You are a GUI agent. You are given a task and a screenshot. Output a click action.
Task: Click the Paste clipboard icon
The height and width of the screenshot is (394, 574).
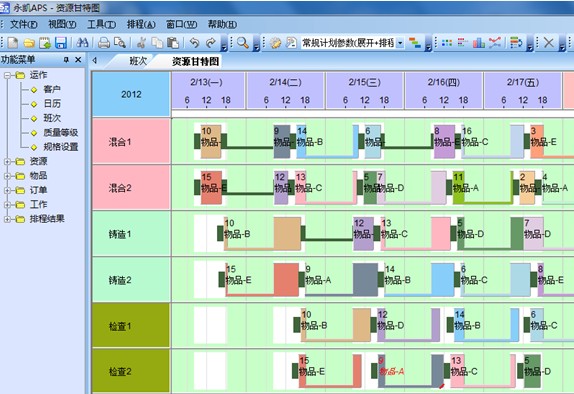click(x=173, y=43)
